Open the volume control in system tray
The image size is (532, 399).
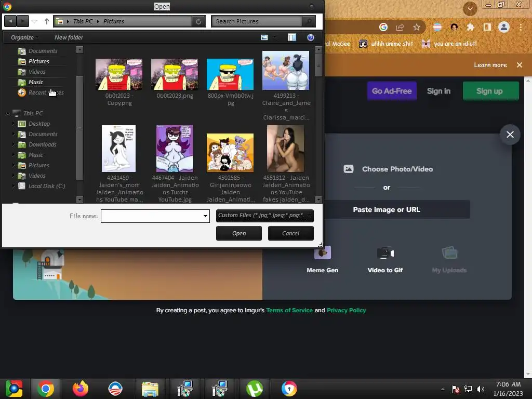click(481, 389)
